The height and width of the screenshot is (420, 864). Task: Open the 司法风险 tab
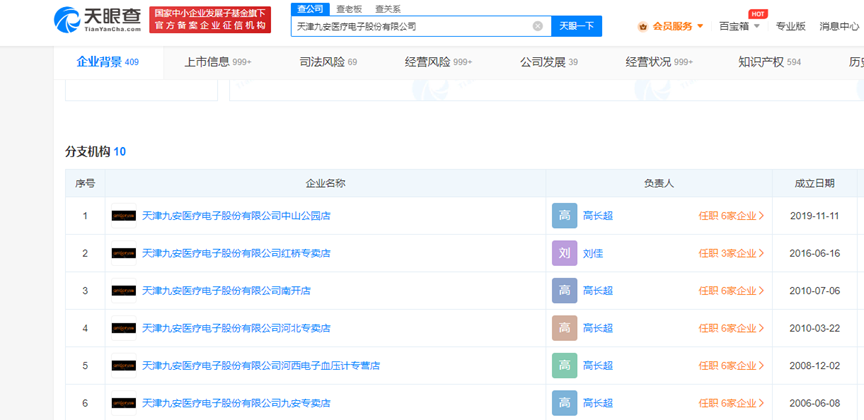[x=328, y=62]
